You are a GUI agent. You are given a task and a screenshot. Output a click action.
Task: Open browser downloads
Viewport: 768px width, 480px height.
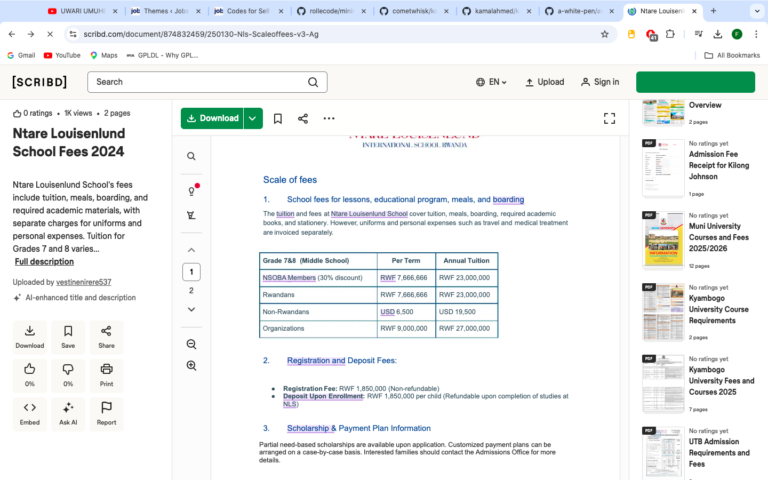point(718,34)
